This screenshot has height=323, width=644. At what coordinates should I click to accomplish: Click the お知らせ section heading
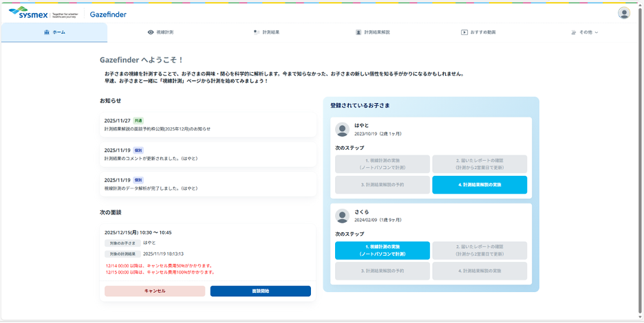(x=110, y=100)
